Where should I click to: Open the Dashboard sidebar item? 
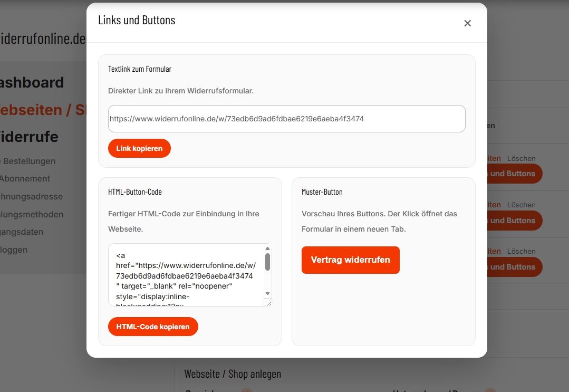[31, 82]
